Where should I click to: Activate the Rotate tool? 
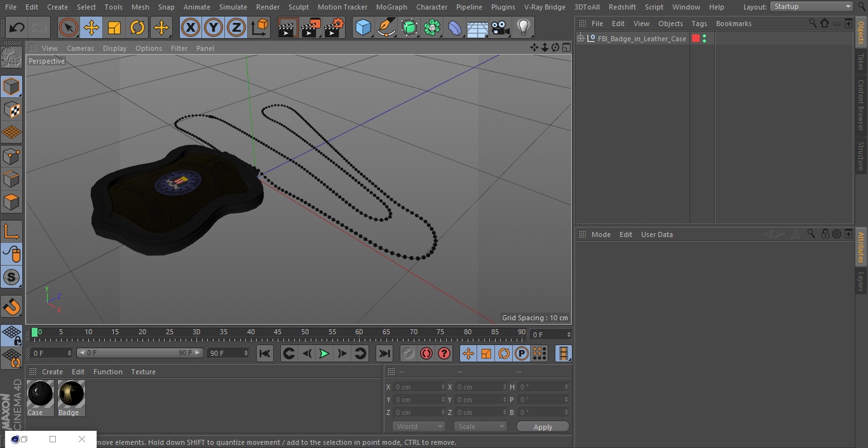point(137,27)
